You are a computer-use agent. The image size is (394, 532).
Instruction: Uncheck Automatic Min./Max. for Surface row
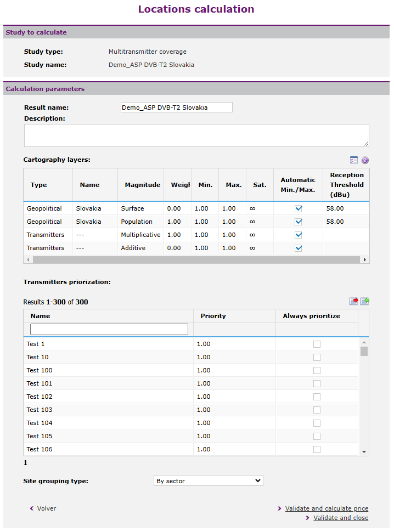point(299,208)
